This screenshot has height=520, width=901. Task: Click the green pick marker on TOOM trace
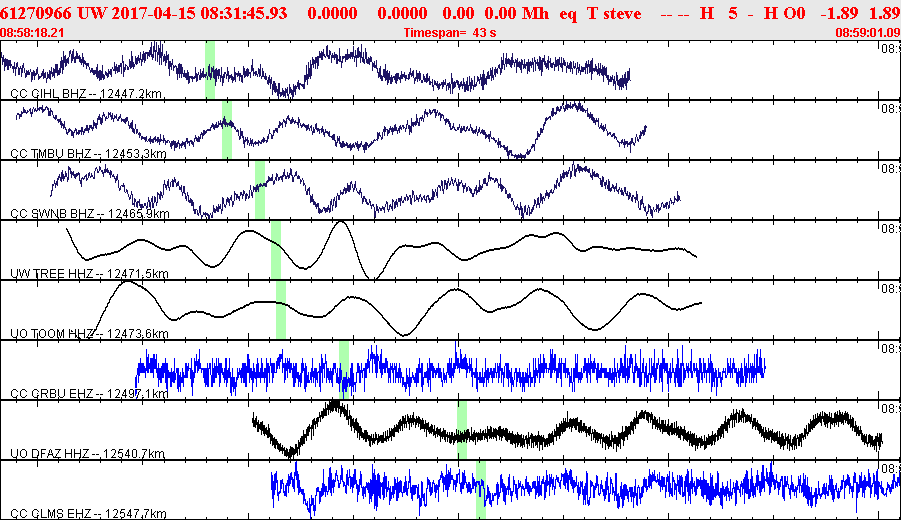281,310
